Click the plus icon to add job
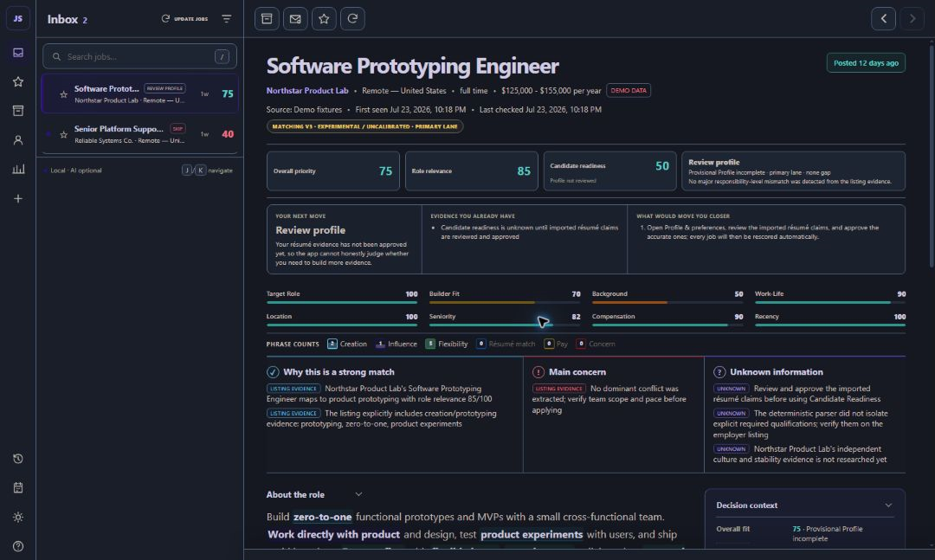The image size is (935, 560). click(18, 198)
